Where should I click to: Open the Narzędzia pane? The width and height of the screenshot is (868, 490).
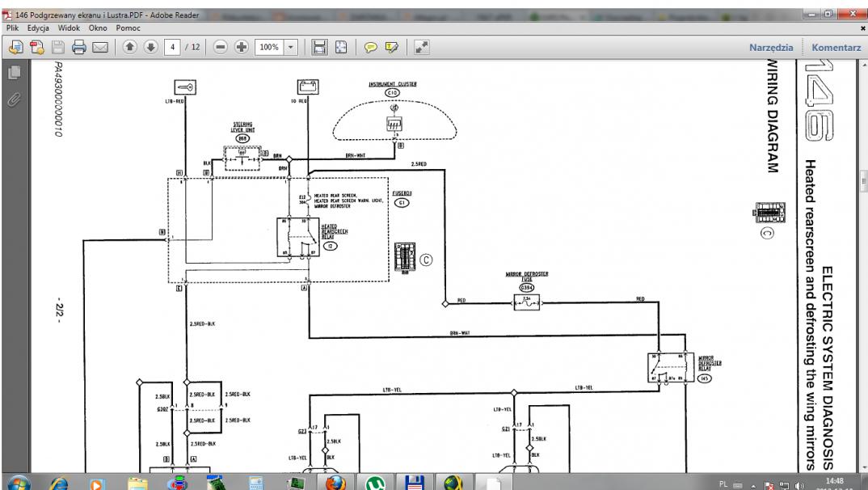tap(772, 48)
